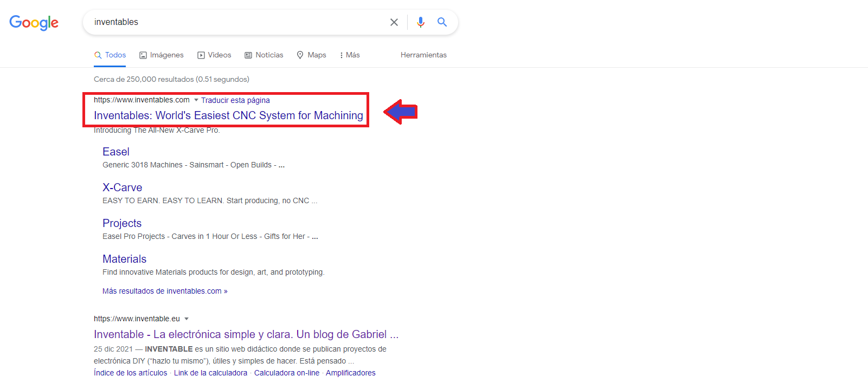Click the Calculadora on-line link
Screen dimensions: 868x389
pos(287,373)
